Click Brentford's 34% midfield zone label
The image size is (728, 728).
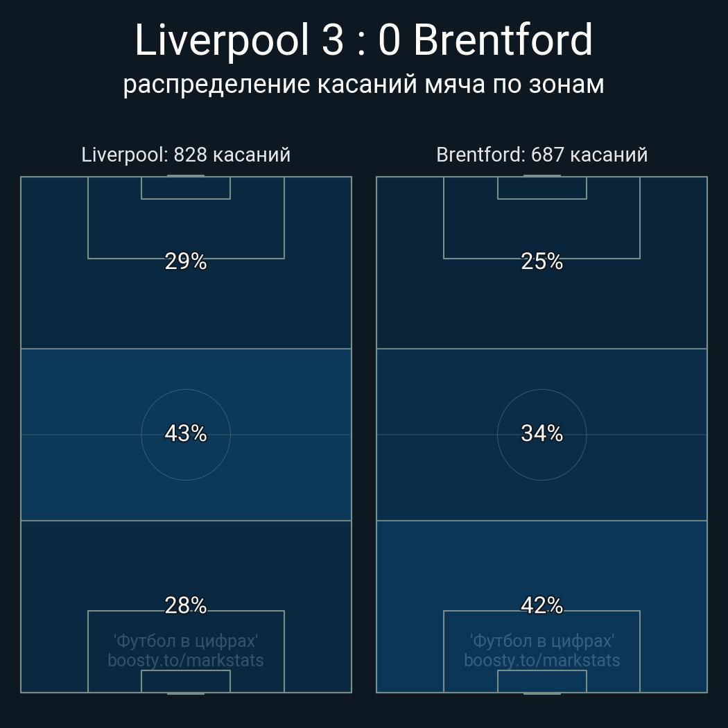click(541, 433)
